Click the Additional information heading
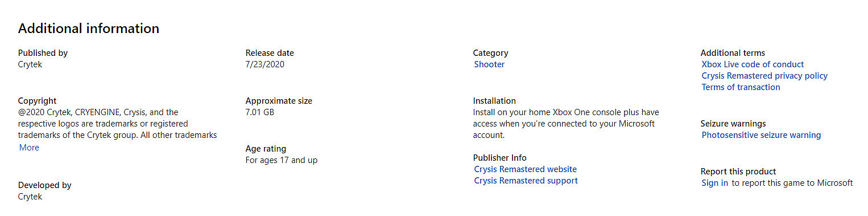 [x=89, y=28]
